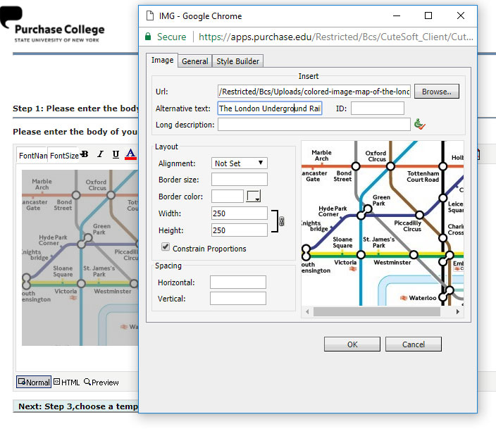Switch editor to Preview mode
The image size is (496, 448).
coord(101,382)
